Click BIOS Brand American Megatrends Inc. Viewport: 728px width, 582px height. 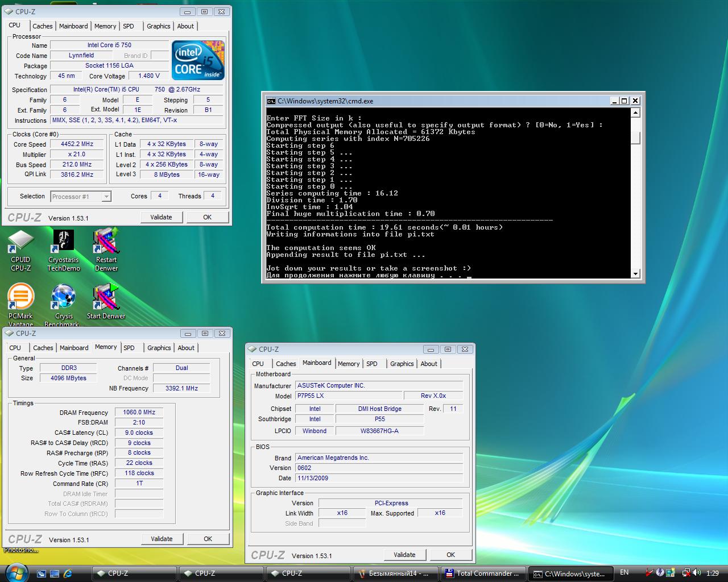pos(379,458)
